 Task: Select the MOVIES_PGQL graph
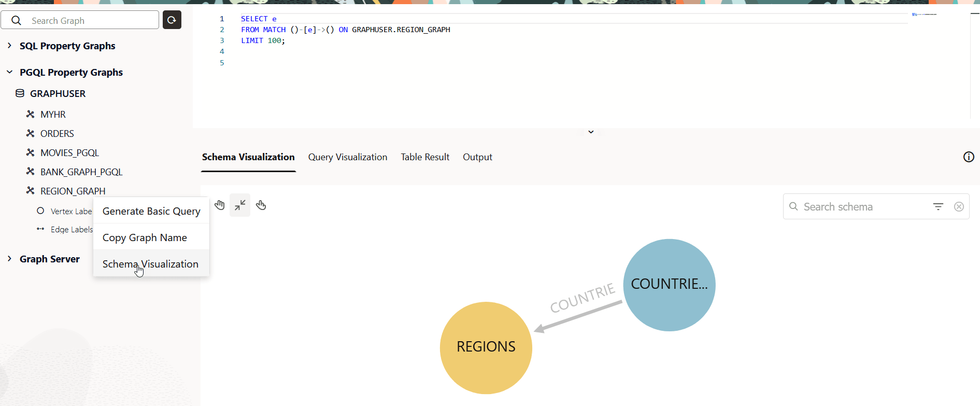click(69, 152)
